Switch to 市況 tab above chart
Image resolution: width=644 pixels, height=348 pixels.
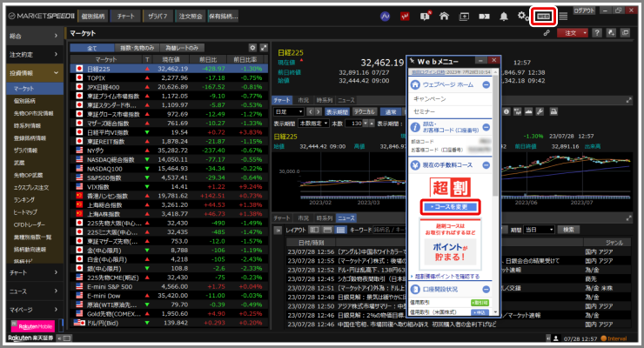pyautogui.click(x=304, y=100)
